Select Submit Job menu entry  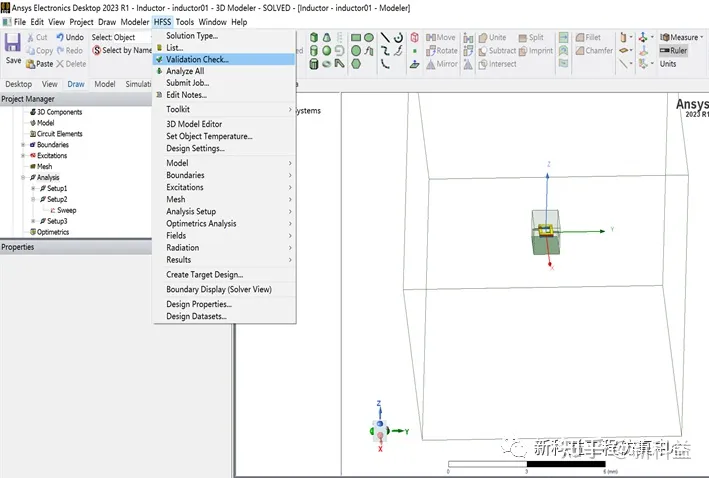point(224,83)
